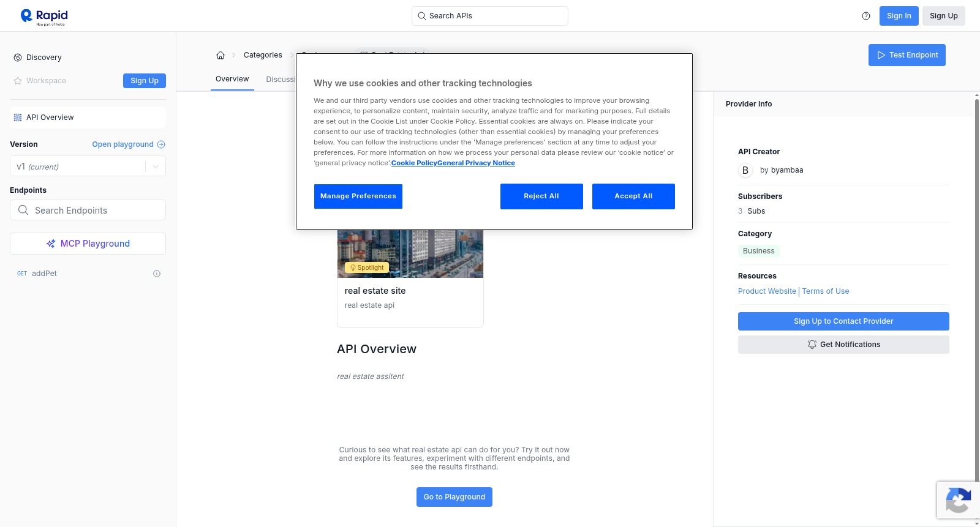Open Categories in breadcrumb
The image size is (980, 527).
tap(263, 55)
